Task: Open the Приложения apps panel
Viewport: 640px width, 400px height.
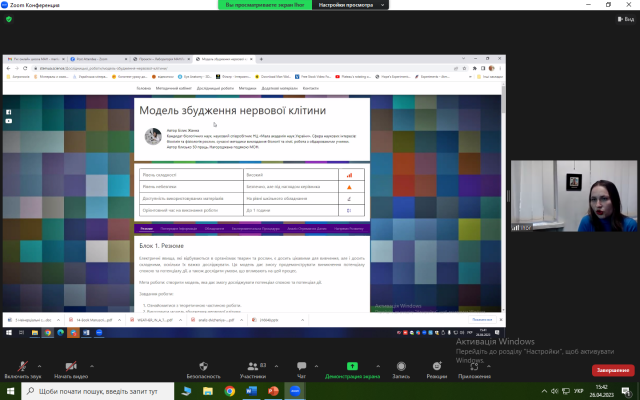Action: coord(474,370)
